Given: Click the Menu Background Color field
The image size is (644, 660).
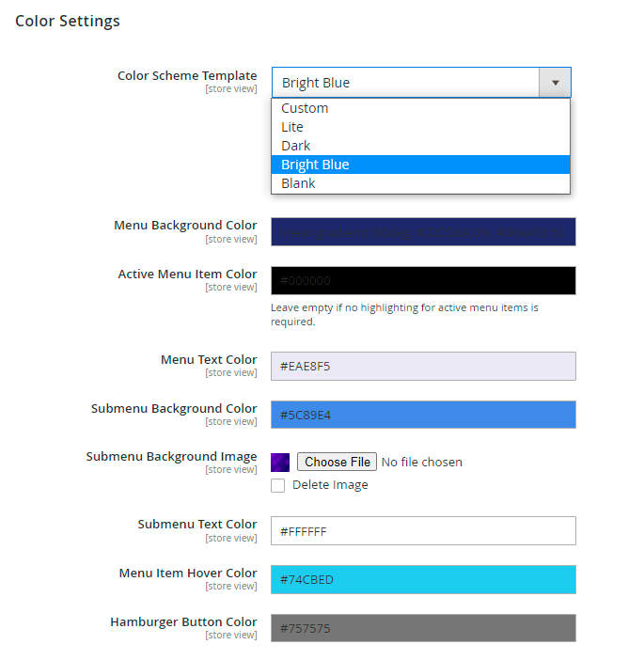Looking at the screenshot, I should click(423, 231).
